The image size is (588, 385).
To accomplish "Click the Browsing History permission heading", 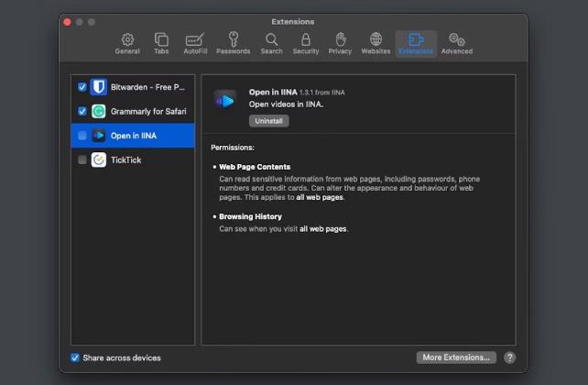I will [x=251, y=216].
